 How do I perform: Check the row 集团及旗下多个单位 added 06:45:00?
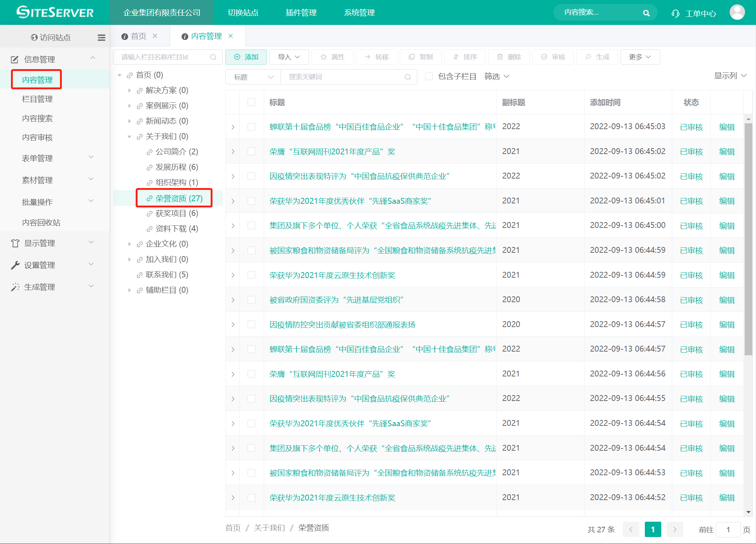tap(251, 226)
